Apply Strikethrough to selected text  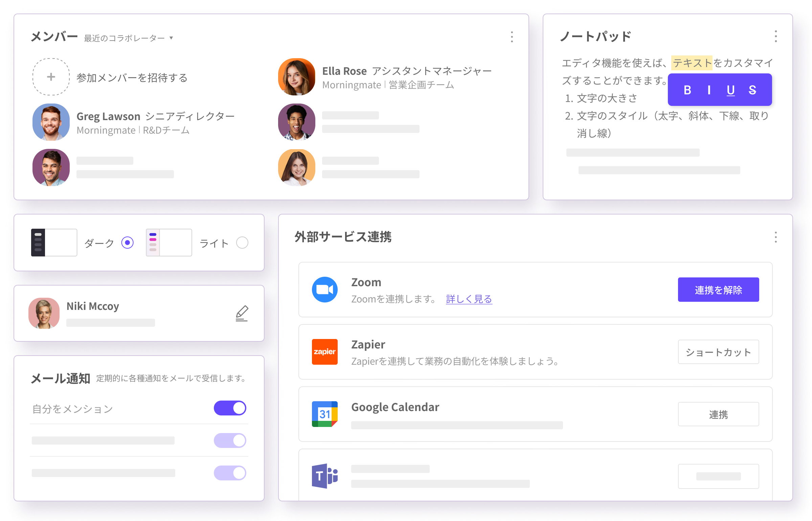click(752, 90)
